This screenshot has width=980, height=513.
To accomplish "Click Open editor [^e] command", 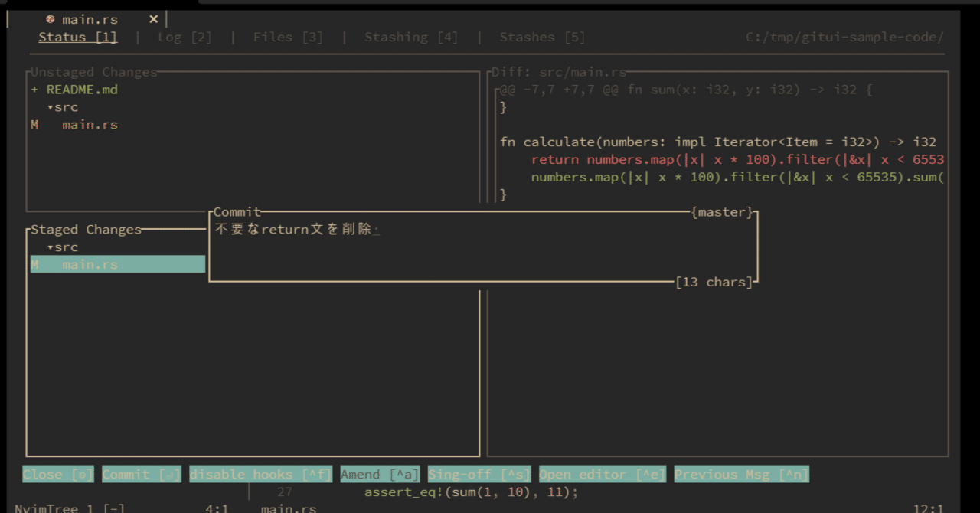I will [603, 475].
